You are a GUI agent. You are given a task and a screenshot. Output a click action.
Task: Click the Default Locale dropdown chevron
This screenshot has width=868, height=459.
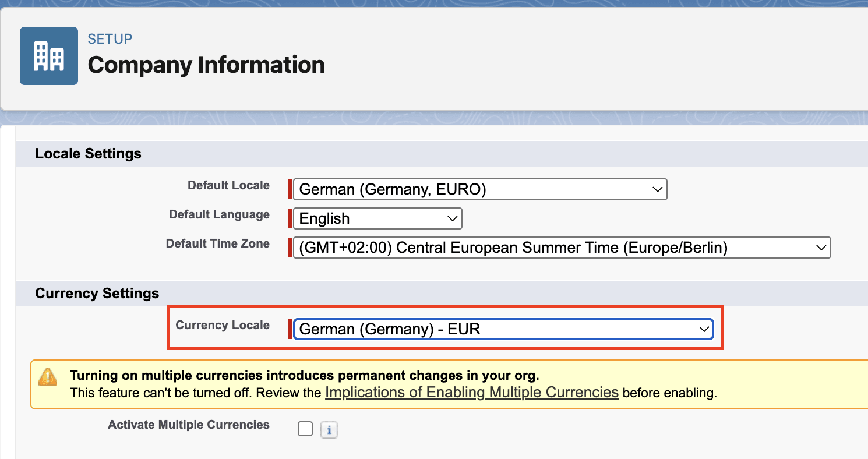[657, 189]
